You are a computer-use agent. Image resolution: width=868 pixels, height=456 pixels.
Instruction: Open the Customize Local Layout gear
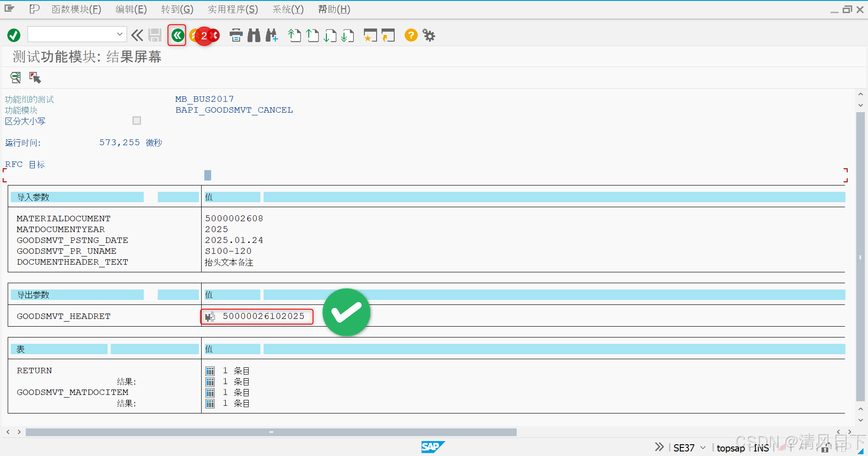(x=428, y=35)
